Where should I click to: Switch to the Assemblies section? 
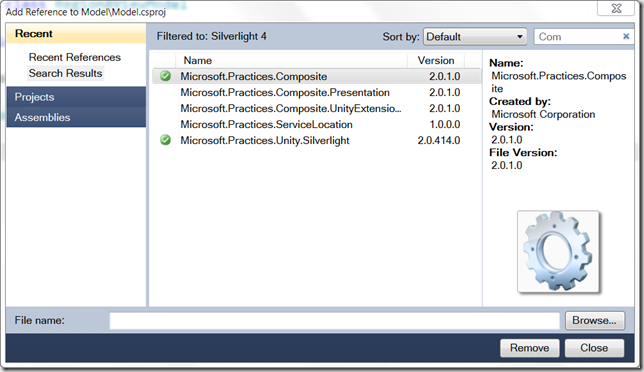tap(76, 117)
